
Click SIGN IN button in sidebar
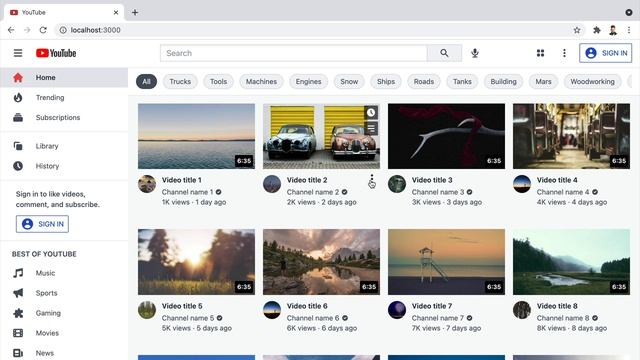click(x=42, y=224)
